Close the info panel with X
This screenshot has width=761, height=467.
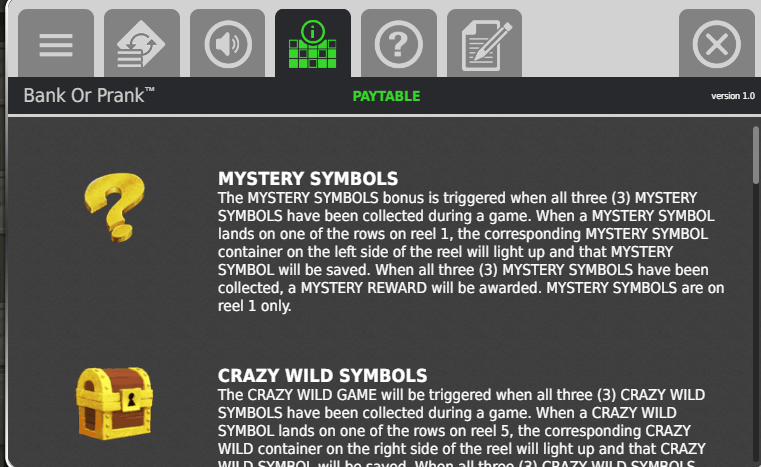[x=716, y=43]
